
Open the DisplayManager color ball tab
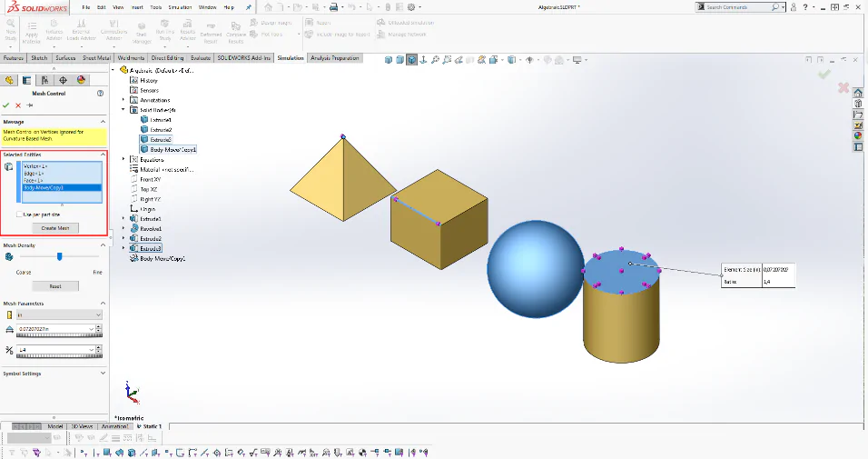[81, 80]
